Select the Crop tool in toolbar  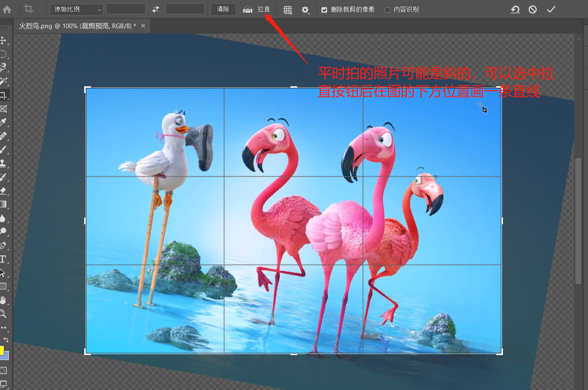3,95
